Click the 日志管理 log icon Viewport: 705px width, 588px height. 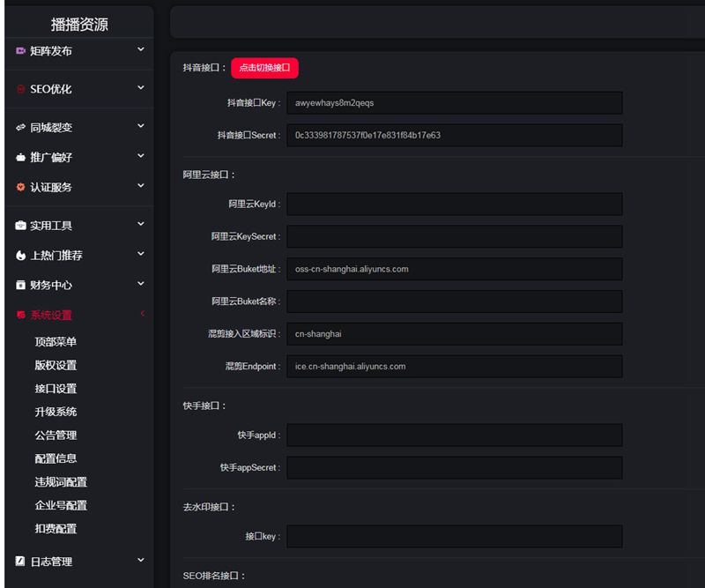(13, 560)
